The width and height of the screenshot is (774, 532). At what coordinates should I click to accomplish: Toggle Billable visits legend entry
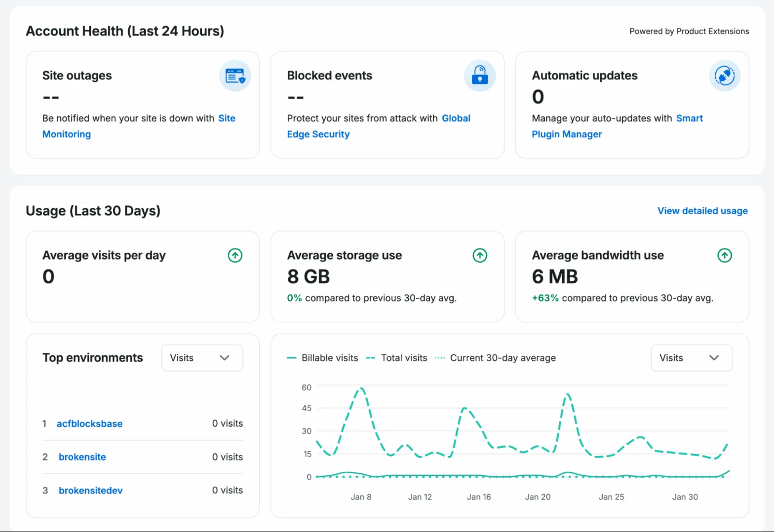pyautogui.click(x=323, y=358)
